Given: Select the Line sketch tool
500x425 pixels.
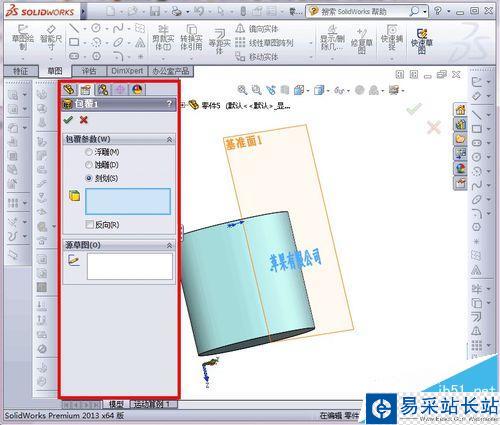Looking at the screenshot, I should pos(73,28).
